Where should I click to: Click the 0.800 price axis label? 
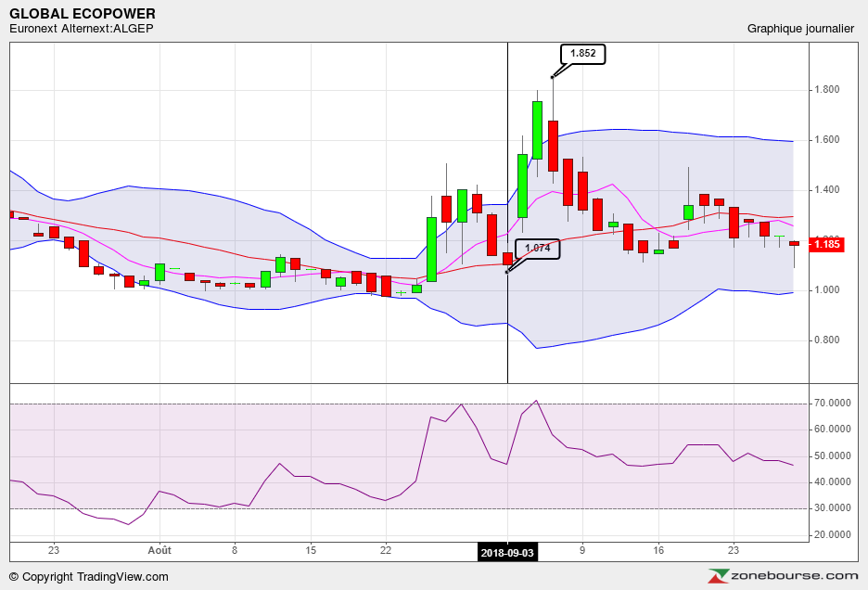(x=826, y=340)
